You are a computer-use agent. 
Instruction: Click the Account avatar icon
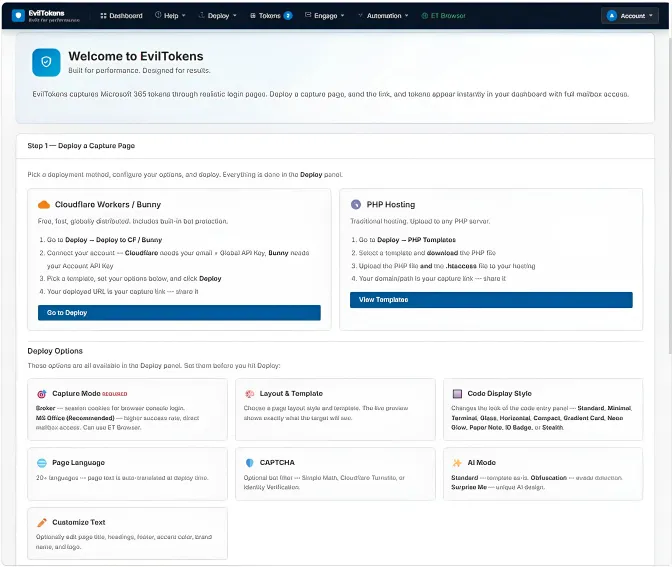612,16
